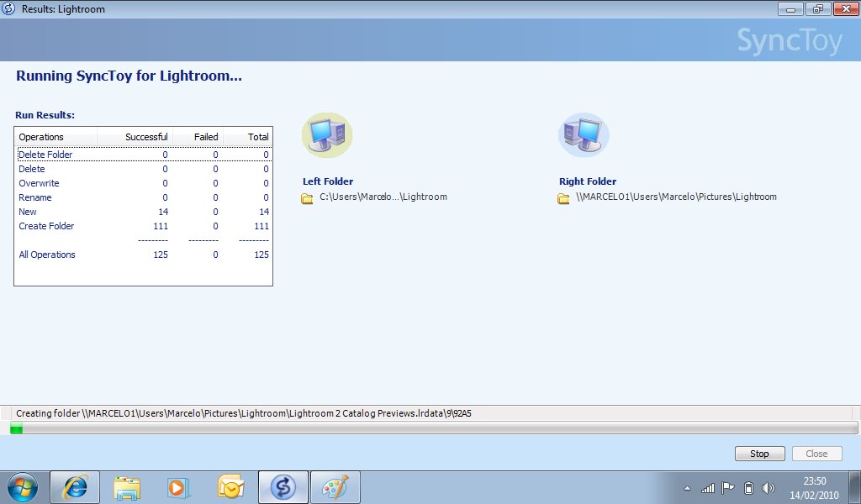Restore down the SyncToy window
The image size is (861, 504).
[818, 8]
